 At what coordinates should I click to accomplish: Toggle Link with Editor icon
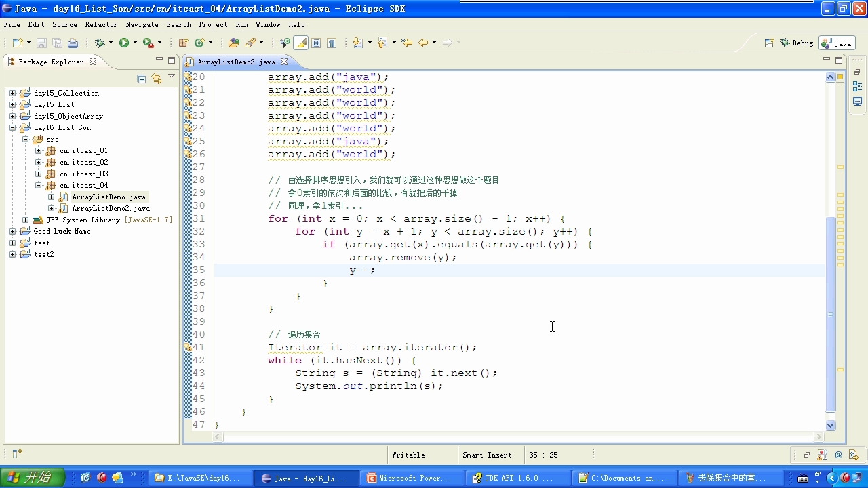pyautogui.click(x=157, y=79)
